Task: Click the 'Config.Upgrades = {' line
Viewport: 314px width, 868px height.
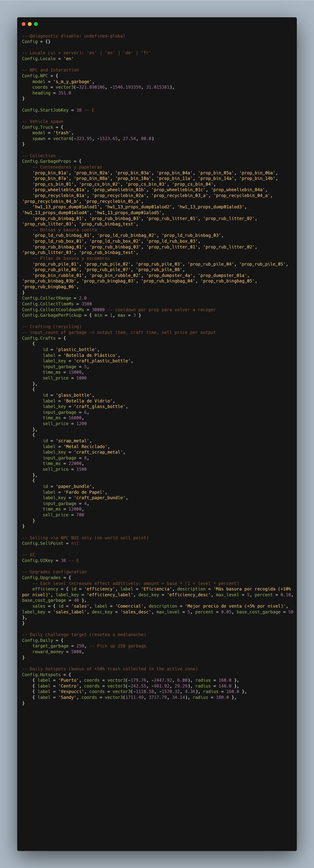Action: click(46, 578)
